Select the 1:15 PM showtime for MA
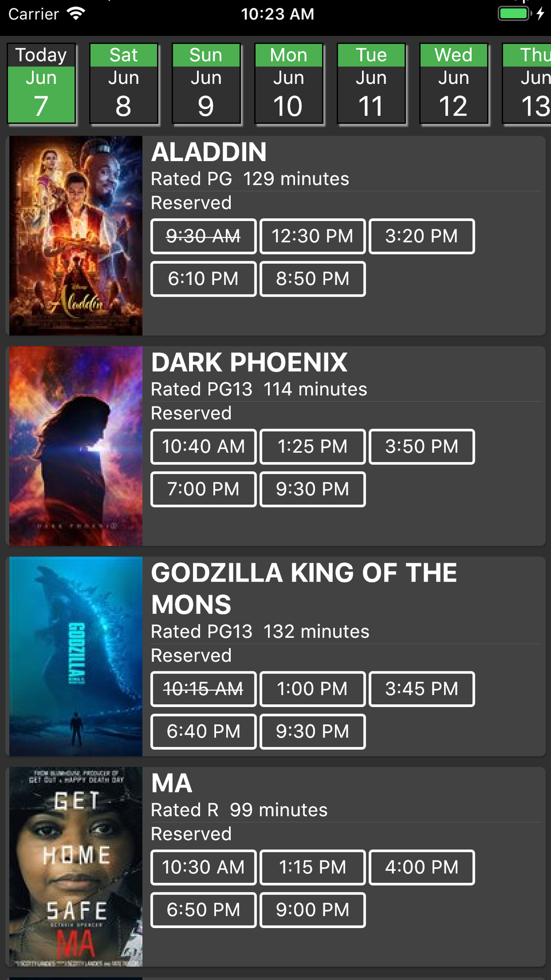The image size is (551, 980). click(312, 867)
